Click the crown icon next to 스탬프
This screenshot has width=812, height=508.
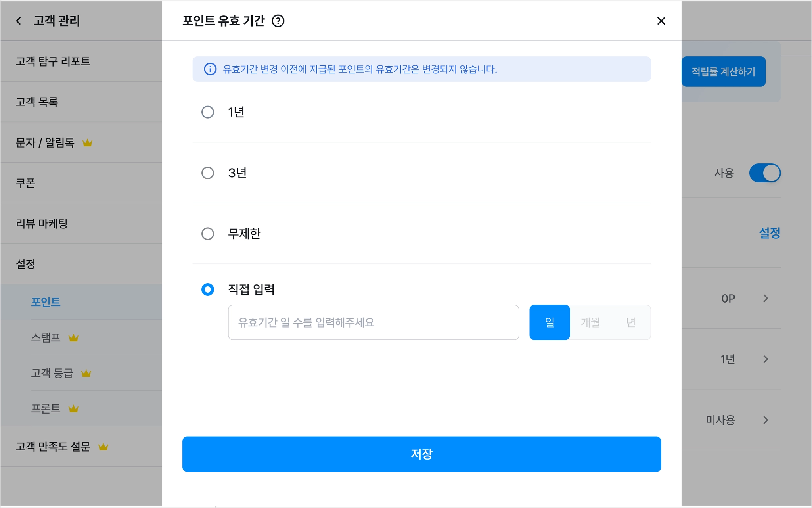73,337
